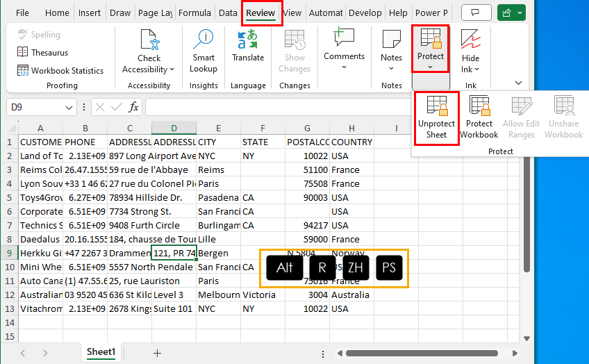The width and height of the screenshot is (589, 364).
Task: Switch to the Insert tab
Action: [x=90, y=13]
